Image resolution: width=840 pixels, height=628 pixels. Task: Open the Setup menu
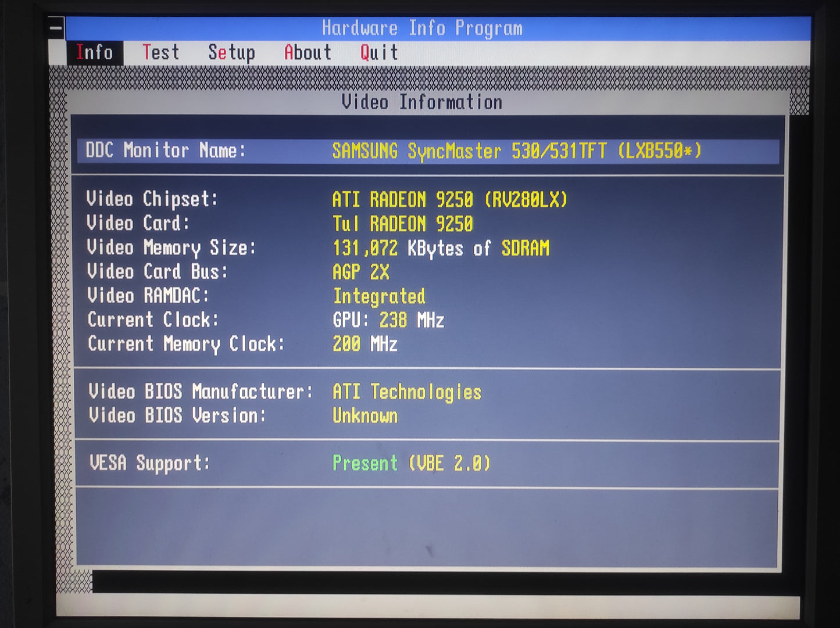pos(231,52)
